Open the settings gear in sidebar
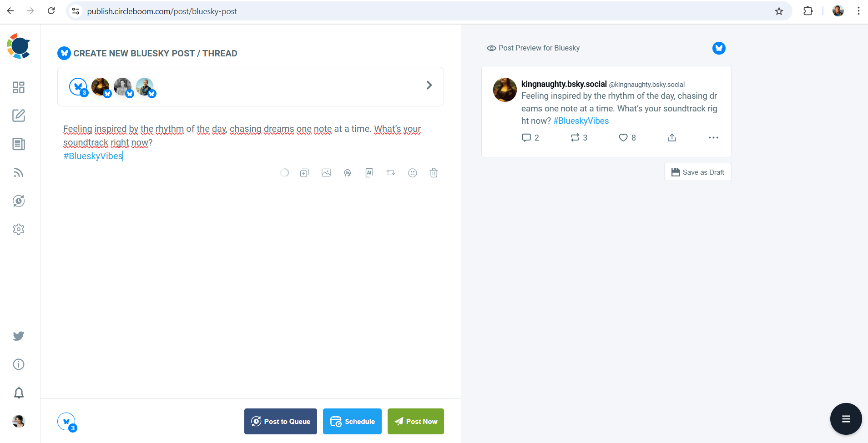 click(x=19, y=229)
